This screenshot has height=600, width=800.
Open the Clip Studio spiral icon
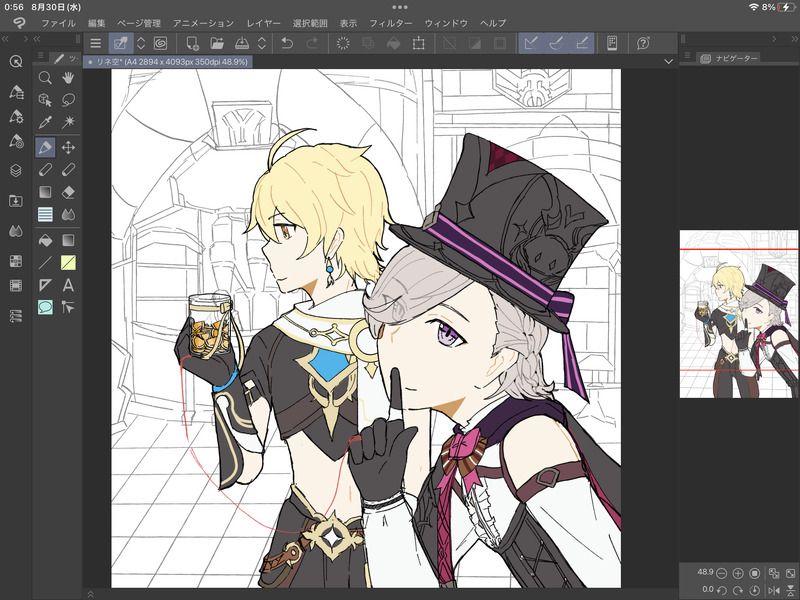click(160, 43)
